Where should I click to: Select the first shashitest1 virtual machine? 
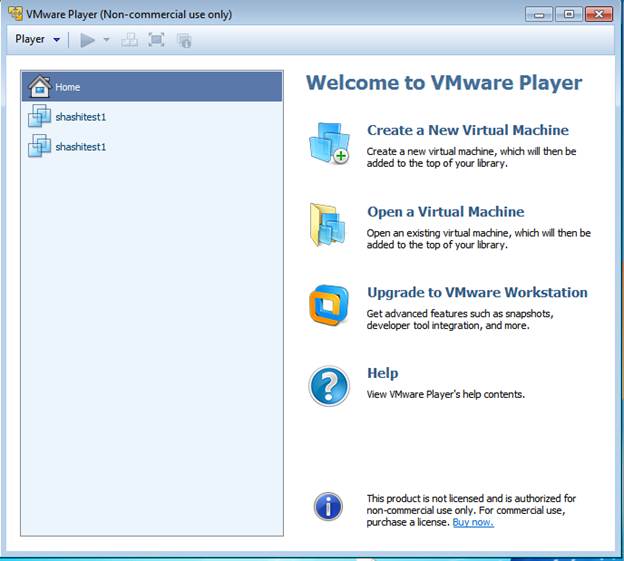[152, 117]
